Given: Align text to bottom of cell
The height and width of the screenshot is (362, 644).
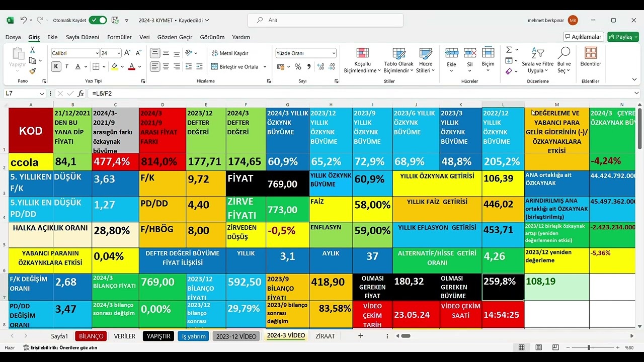Looking at the screenshot, I should [x=177, y=53].
